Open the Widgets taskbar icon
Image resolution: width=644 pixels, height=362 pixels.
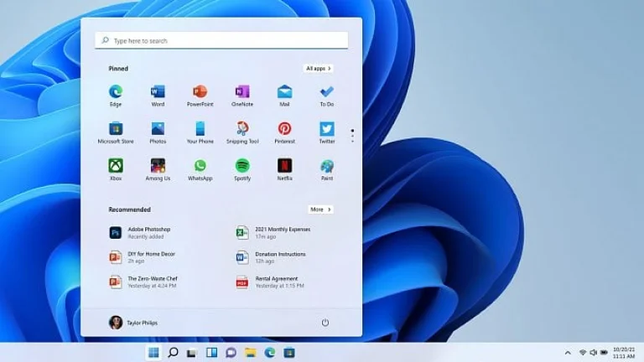click(211, 353)
